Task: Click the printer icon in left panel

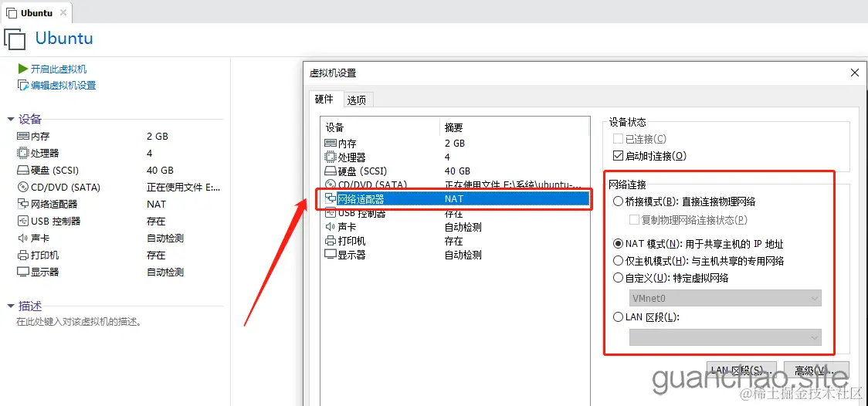Action: click(x=22, y=255)
